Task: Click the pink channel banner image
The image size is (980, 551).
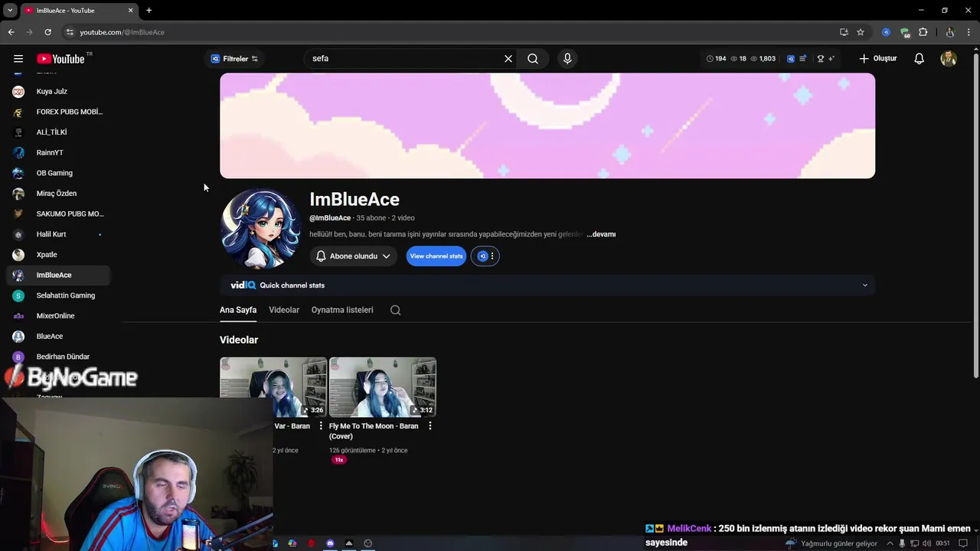Action: click(x=547, y=126)
